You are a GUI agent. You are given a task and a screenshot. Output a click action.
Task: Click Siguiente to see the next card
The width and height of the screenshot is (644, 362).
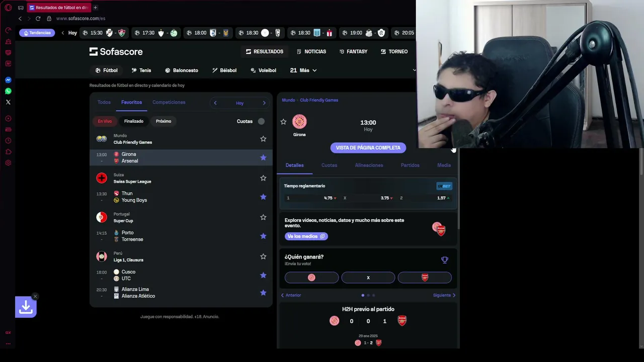[444, 295]
